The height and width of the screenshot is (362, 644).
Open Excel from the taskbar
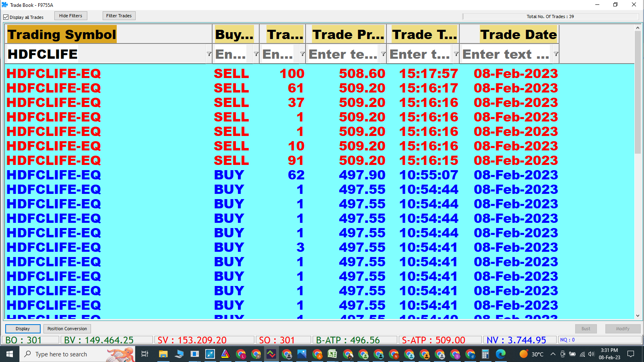click(332, 354)
